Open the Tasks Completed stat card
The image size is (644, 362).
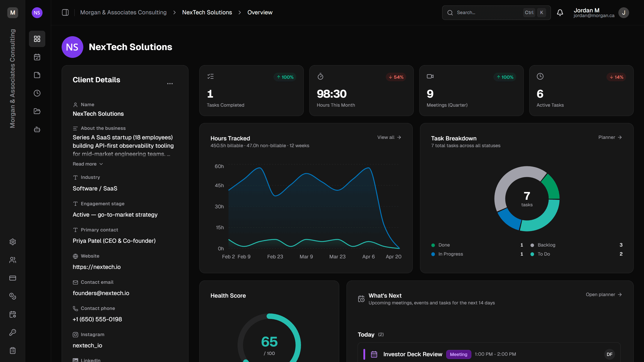(251, 91)
